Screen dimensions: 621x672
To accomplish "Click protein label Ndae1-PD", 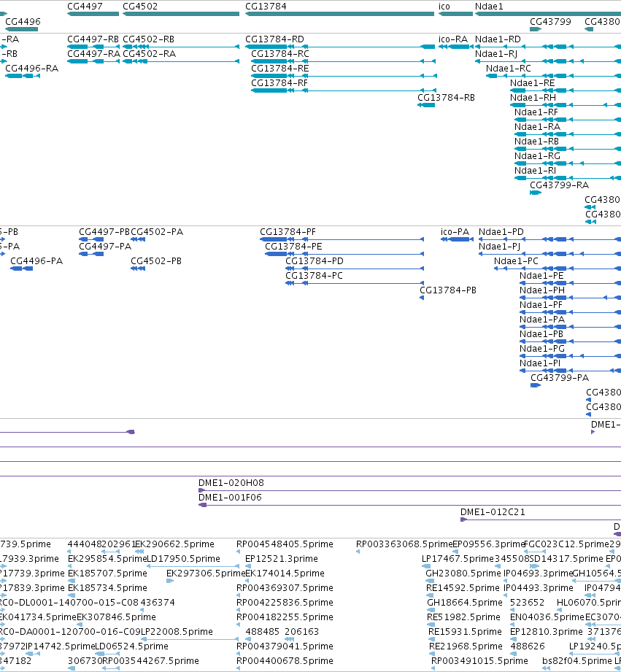I will pos(501,232).
